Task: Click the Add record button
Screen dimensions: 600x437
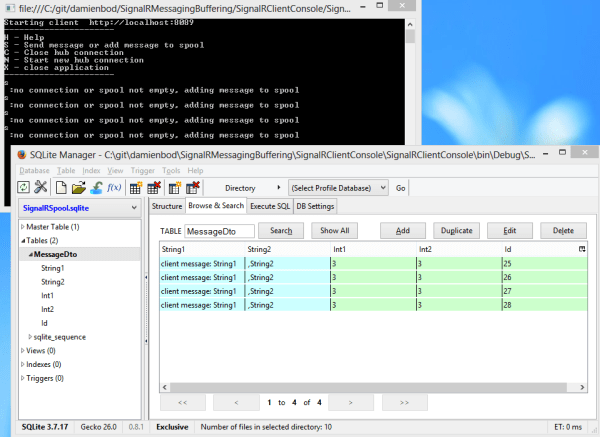Action: tap(403, 230)
